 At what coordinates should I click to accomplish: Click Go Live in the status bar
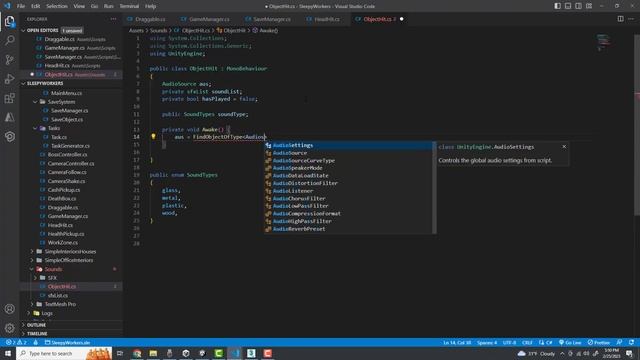(570, 342)
